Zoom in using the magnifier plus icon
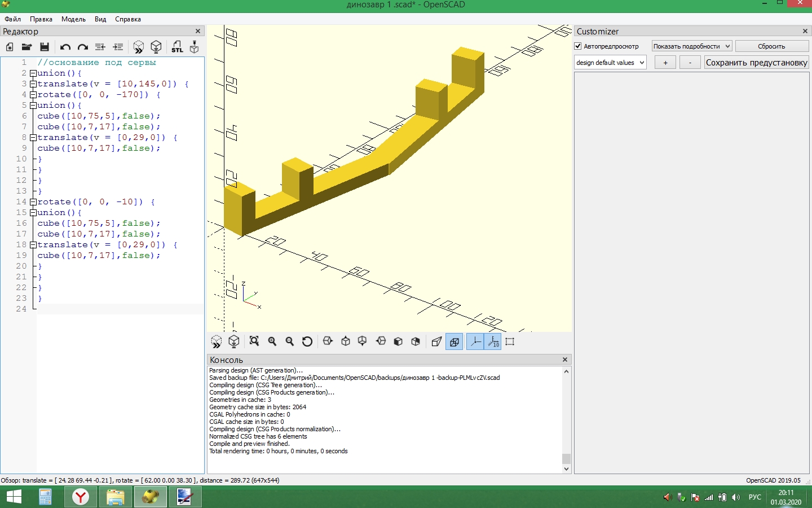 point(272,341)
